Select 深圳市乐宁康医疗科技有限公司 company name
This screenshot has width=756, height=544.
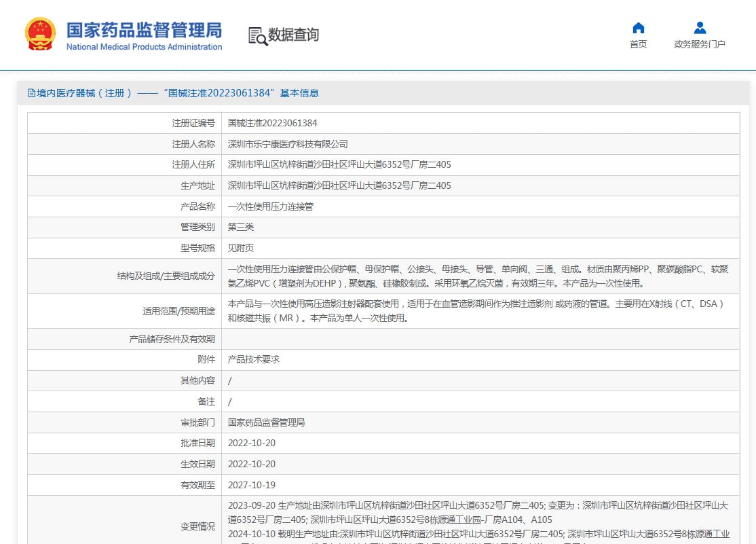pyautogui.click(x=288, y=144)
